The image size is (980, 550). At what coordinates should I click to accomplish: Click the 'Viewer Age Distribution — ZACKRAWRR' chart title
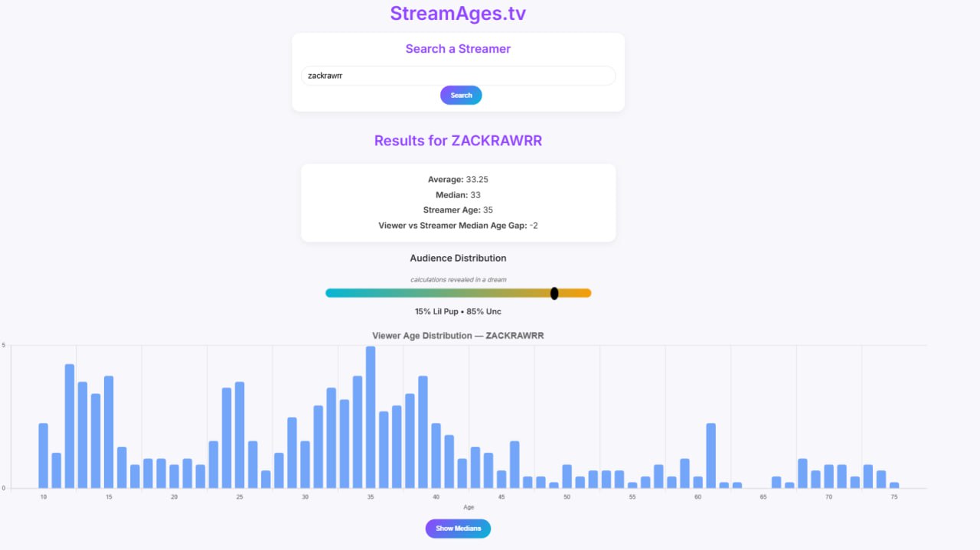coord(458,336)
